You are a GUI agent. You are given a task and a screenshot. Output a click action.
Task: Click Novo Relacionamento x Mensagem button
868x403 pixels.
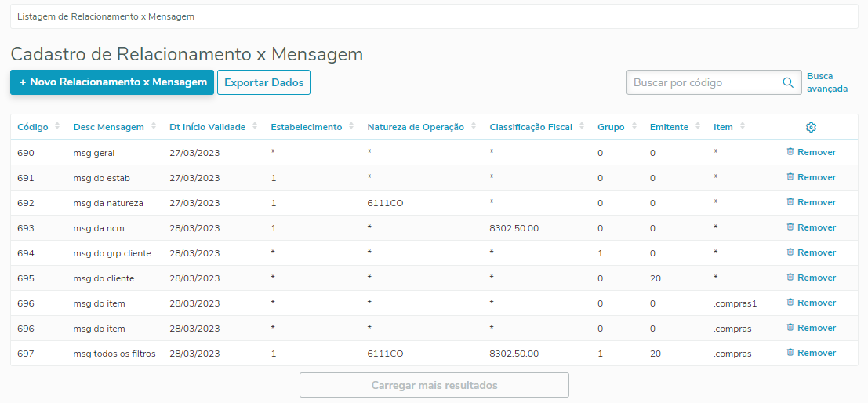tap(112, 82)
